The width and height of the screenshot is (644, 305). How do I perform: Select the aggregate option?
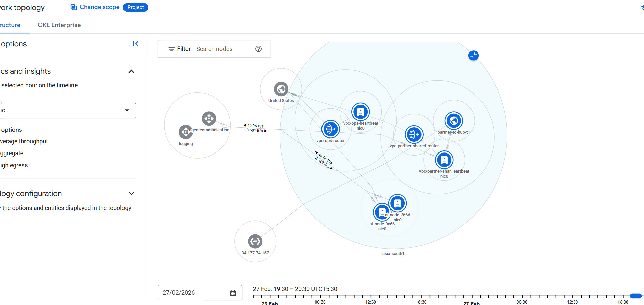[x=12, y=153]
